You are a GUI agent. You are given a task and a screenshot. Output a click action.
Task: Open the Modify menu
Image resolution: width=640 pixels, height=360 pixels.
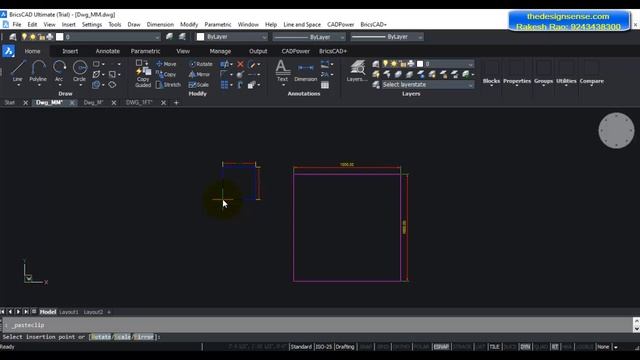(189, 24)
